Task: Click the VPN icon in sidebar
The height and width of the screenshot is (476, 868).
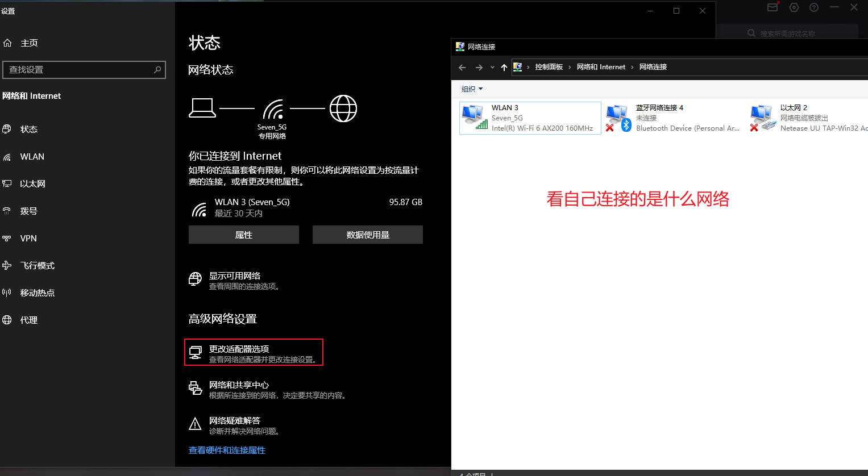Action: 7,238
